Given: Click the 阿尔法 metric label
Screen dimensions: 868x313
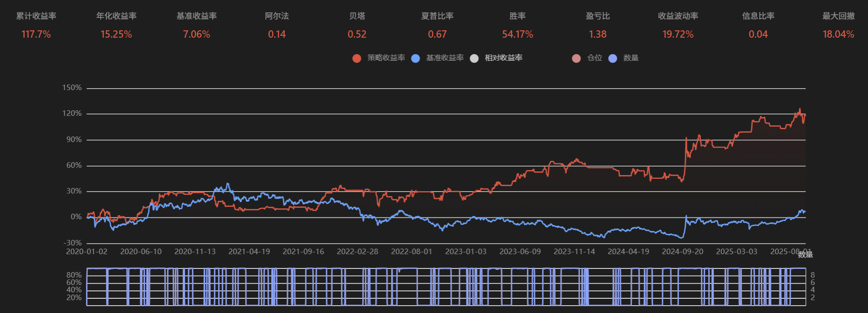Looking at the screenshot, I should click(x=277, y=16).
